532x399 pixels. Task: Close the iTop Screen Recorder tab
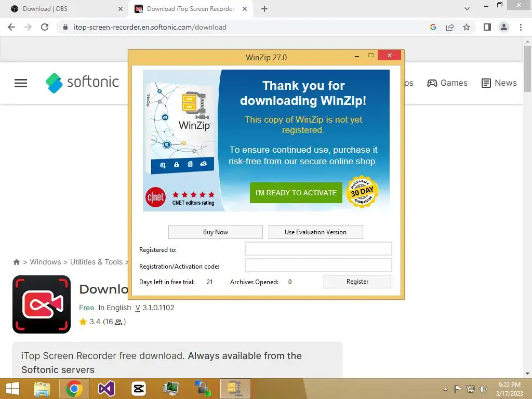coord(245,9)
